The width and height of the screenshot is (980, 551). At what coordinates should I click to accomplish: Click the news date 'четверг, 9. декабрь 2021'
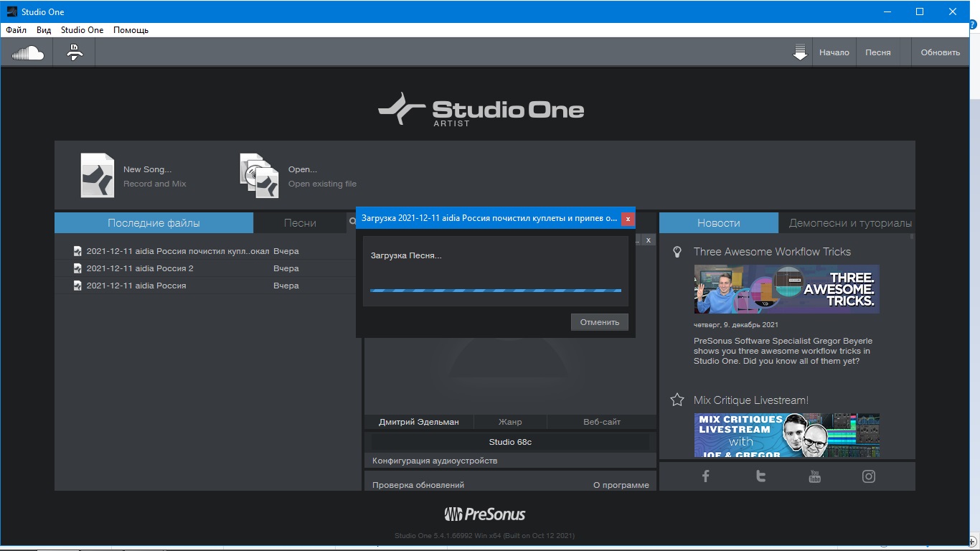tap(735, 324)
